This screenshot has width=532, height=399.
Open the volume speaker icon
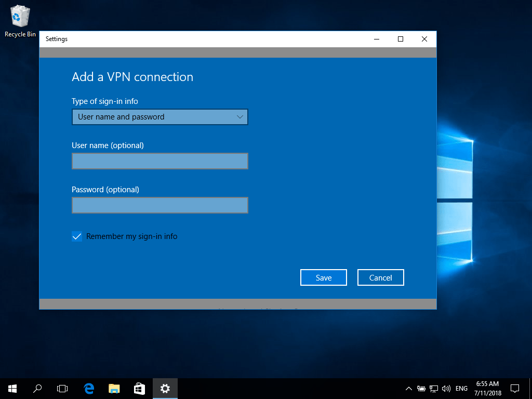click(x=446, y=389)
